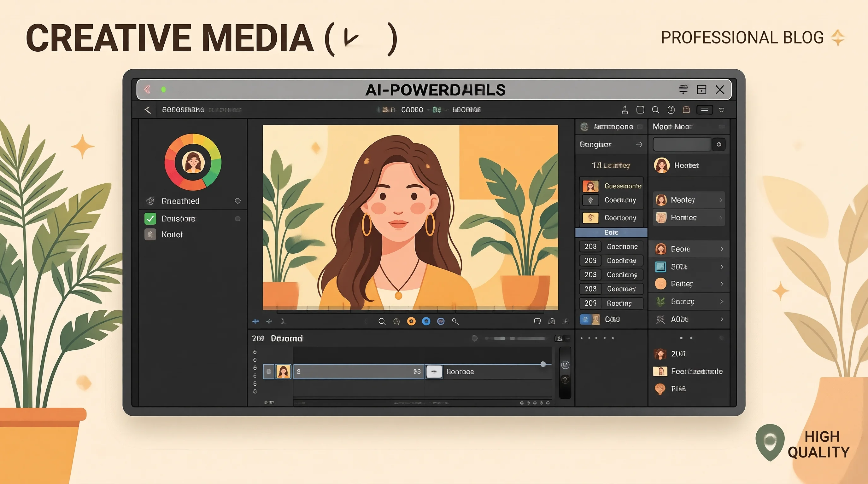Toggle the radio circle next to Rneatined
Image resolution: width=868 pixels, height=484 pixels.
[238, 201]
